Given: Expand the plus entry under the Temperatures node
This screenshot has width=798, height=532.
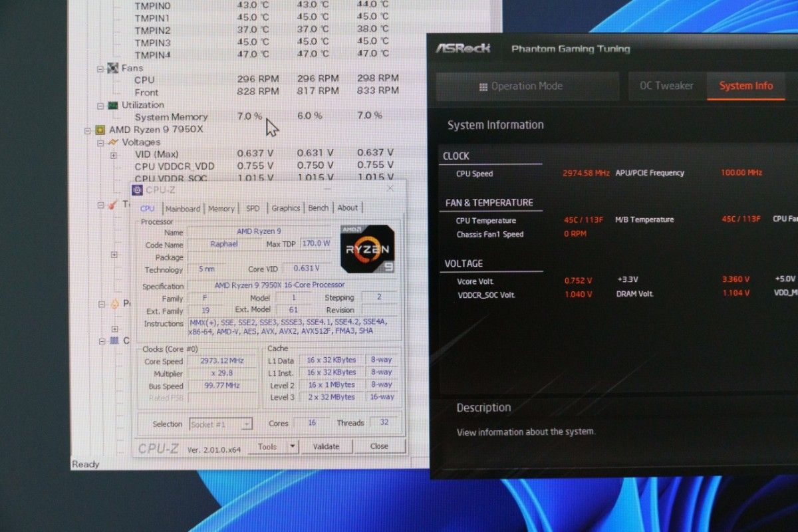Looking at the screenshot, I should pos(114,254).
